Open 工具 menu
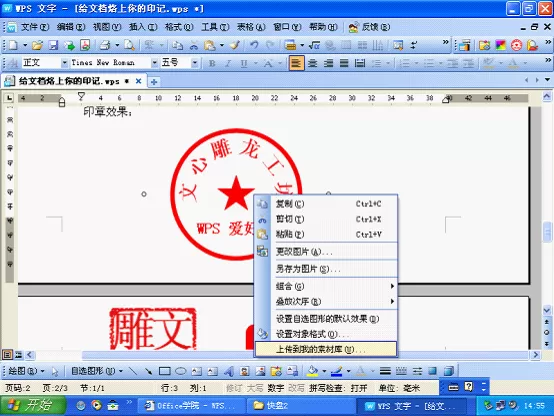 tap(215, 27)
